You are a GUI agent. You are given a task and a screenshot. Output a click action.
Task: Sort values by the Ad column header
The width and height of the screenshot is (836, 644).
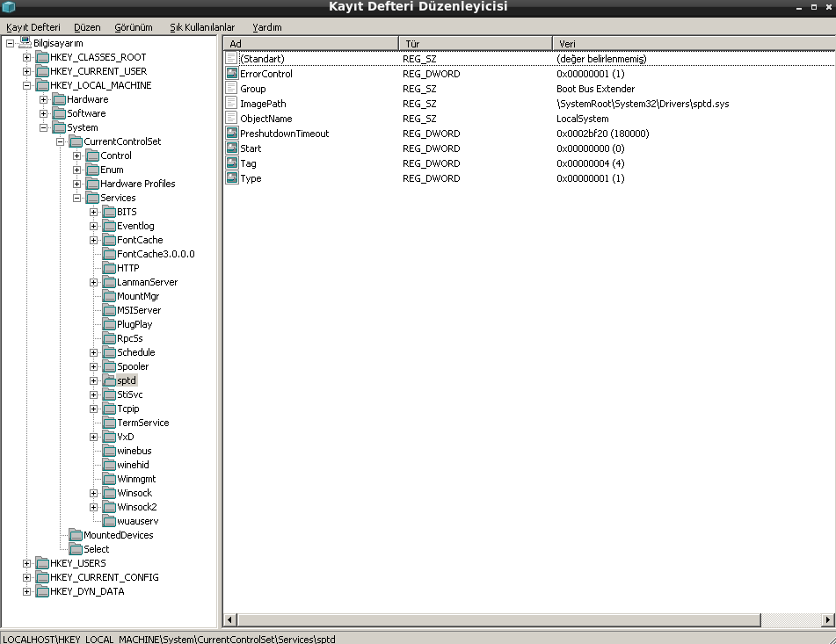click(311, 44)
